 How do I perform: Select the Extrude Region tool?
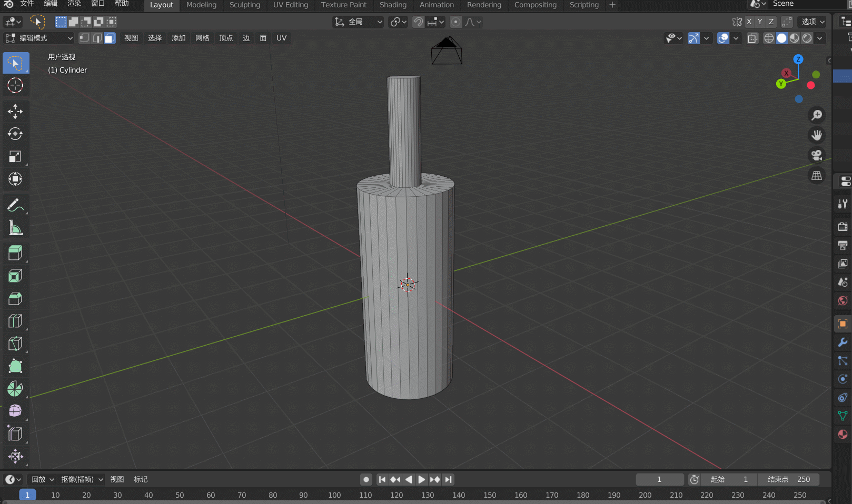click(x=15, y=253)
